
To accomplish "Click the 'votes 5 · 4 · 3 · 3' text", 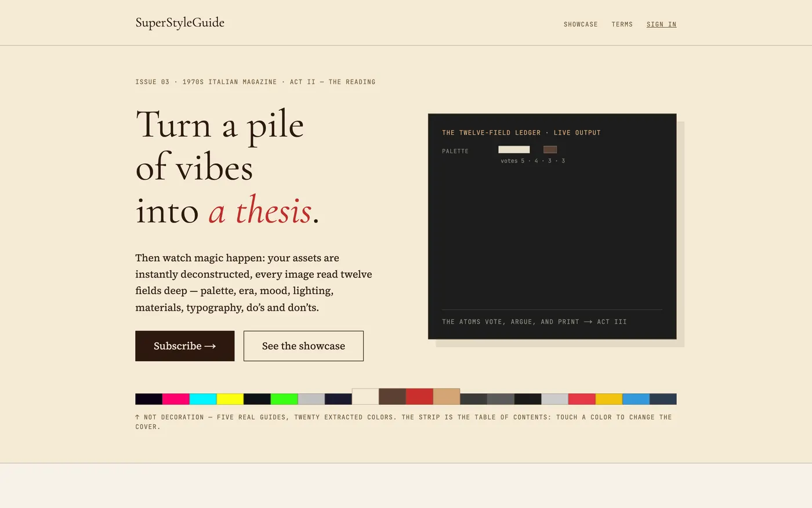I will pos(532,161).
